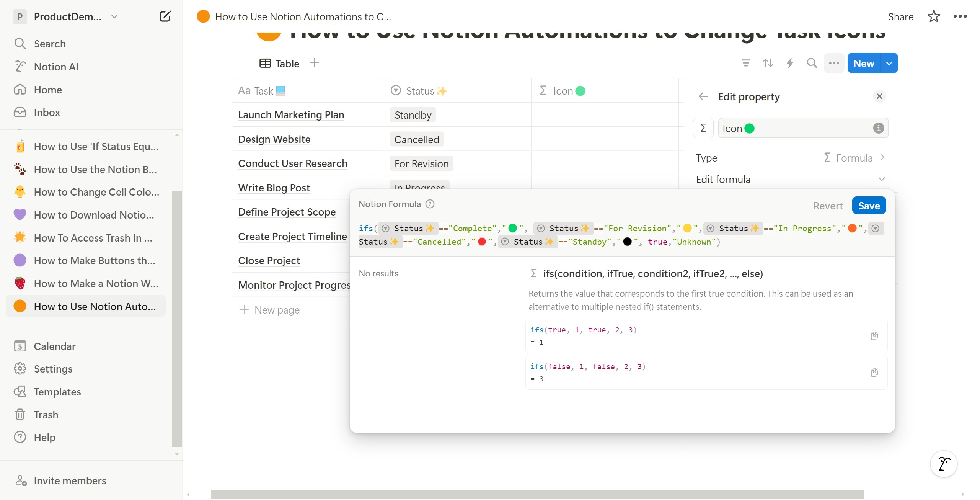Open How to Change Cell Colo... page

[86, 192]
